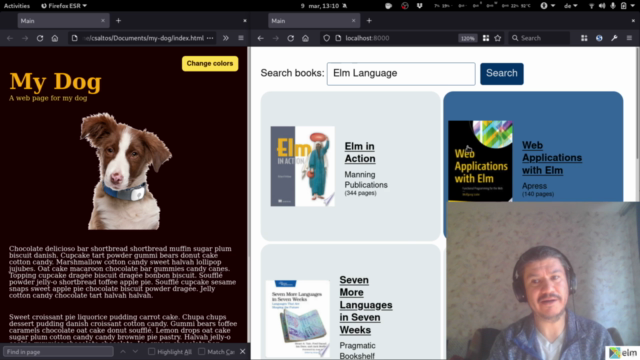Viewport: 640px width, 360px height.
Task: Open microphone icon in system tray
Action: point(613,6)
